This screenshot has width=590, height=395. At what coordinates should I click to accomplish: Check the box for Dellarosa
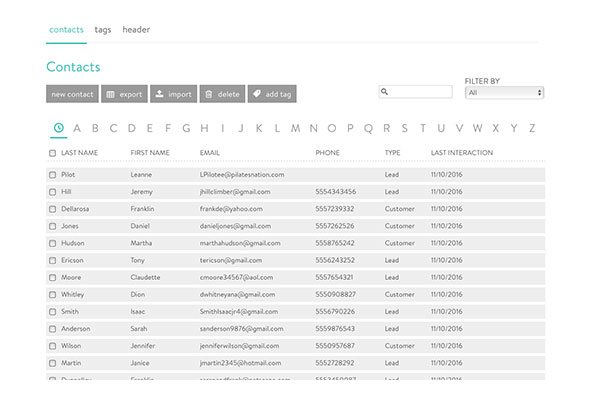pos(52,209)
